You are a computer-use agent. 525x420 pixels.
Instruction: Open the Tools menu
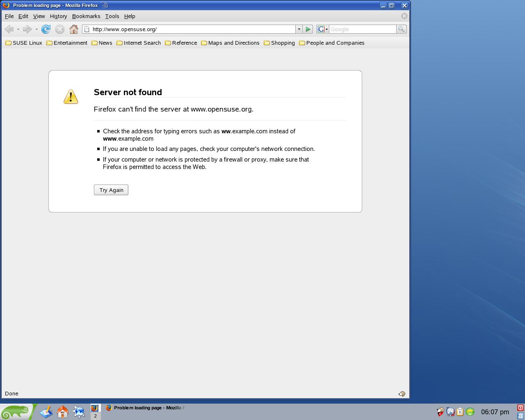coord(112,16)
